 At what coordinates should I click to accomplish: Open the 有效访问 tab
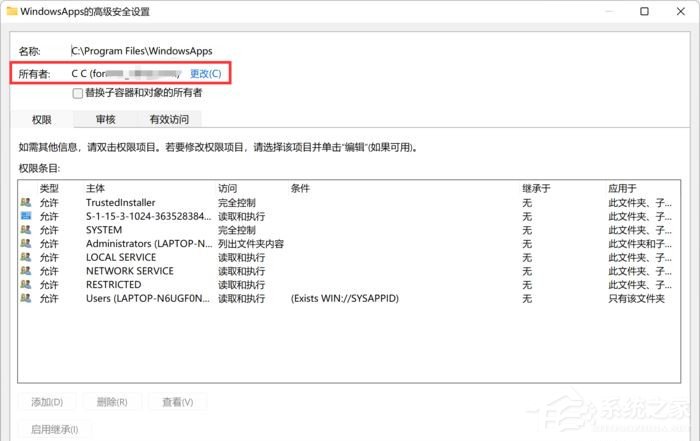pos(168,119)
